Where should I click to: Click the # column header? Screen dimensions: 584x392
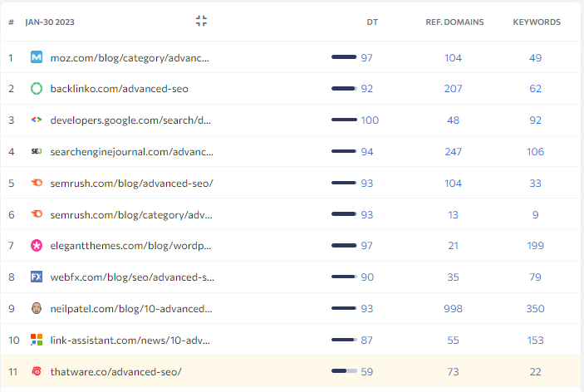(x=11, y=22)
